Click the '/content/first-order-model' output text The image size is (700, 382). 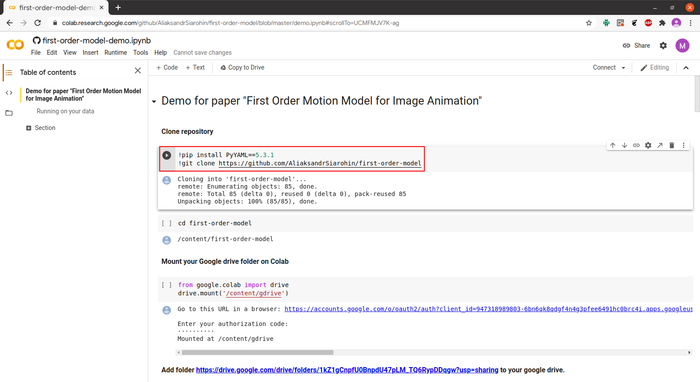225,239
